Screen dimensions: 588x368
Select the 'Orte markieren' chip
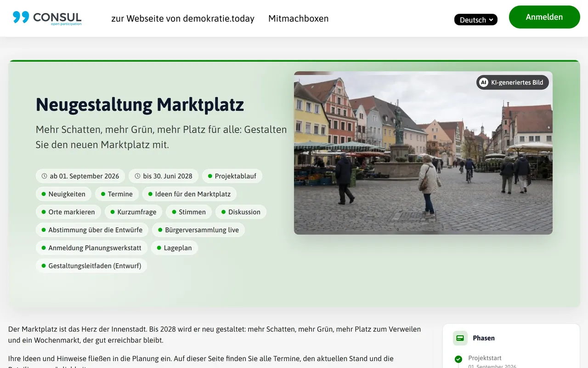coord(68,212)
